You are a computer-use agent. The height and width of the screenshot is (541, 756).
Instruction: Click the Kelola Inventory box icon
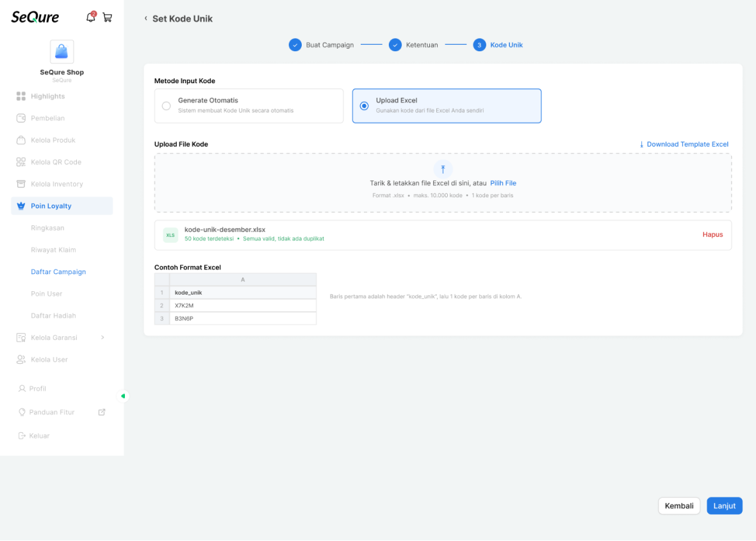pos(21,184)
